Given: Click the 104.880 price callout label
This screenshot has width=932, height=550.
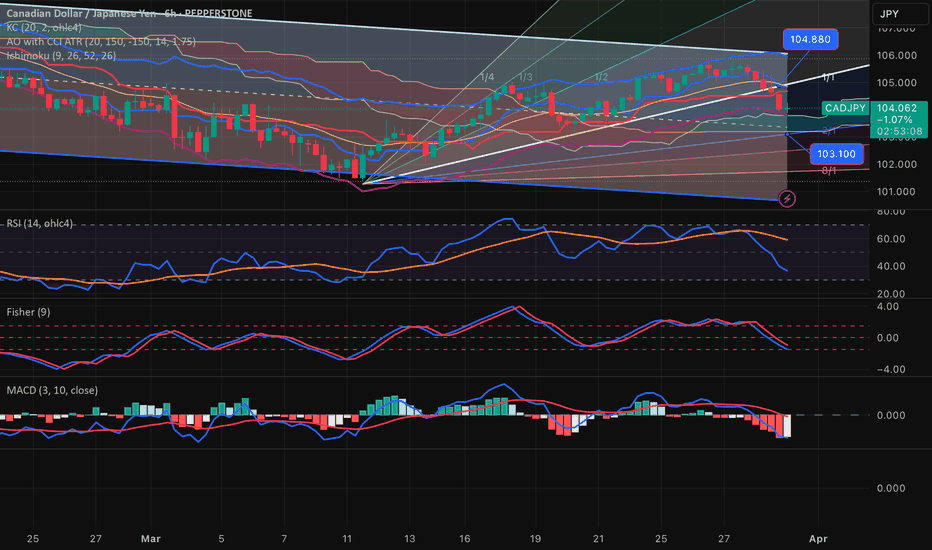Looking at the screenshot, I should point(811,39).
